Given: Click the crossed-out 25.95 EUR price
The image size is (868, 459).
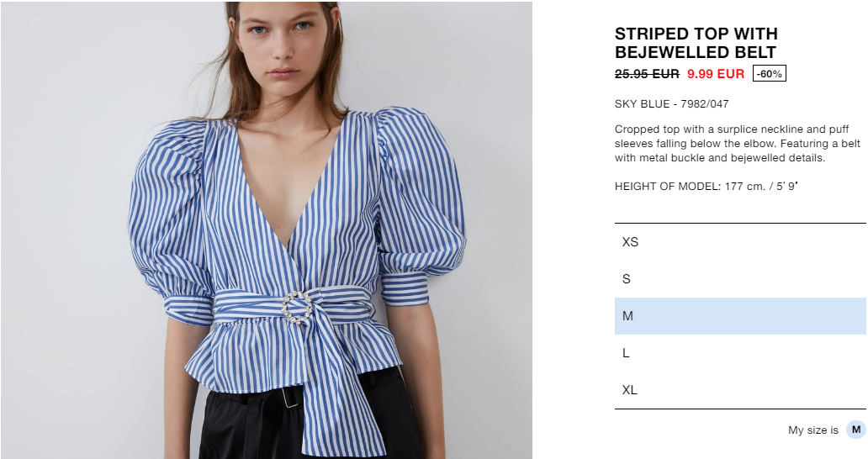Looking at the screenshot, I should [647, 73].
